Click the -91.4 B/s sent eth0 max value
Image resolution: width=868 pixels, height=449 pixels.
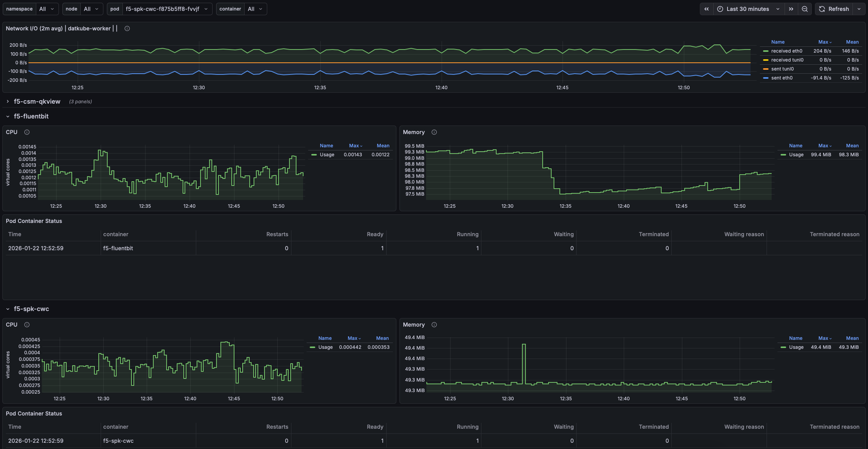821,78
